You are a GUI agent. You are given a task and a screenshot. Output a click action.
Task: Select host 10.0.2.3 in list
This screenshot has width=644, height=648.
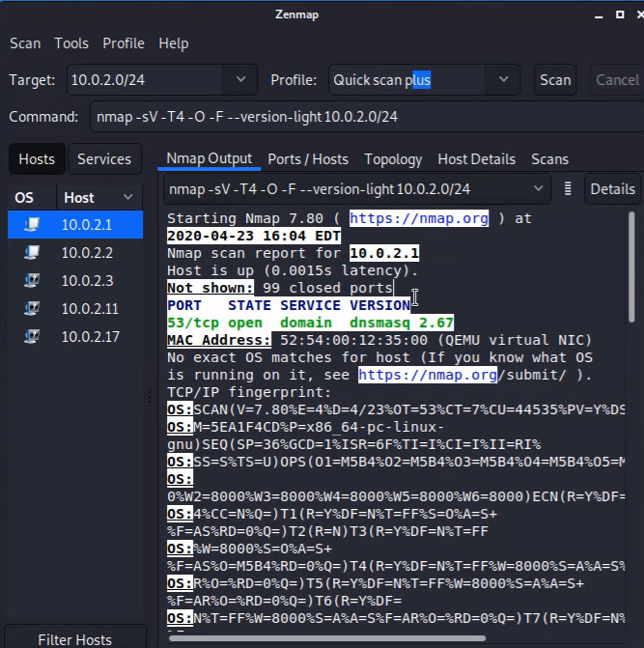[75, 281]
